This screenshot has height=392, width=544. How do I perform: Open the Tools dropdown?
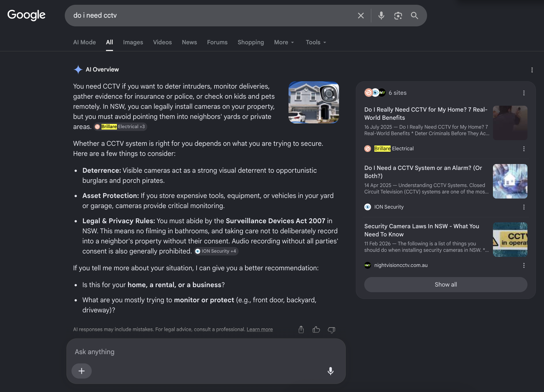coord(316,42)
